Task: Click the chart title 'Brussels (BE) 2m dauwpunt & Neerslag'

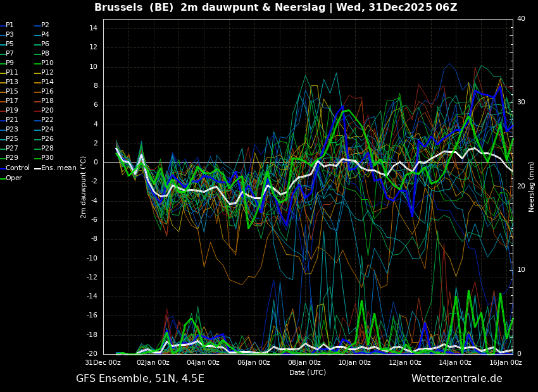Action: pyautogui.click(x=210, y=8)
